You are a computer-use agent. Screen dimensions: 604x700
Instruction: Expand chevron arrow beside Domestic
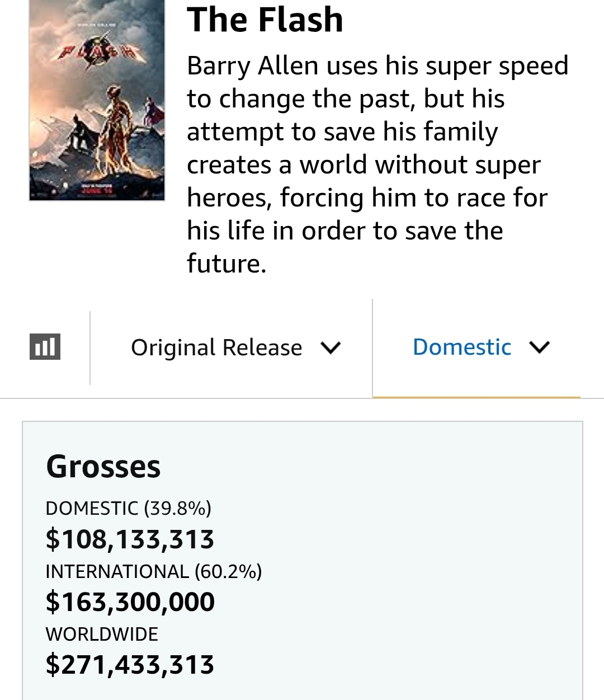click(539, 347)
